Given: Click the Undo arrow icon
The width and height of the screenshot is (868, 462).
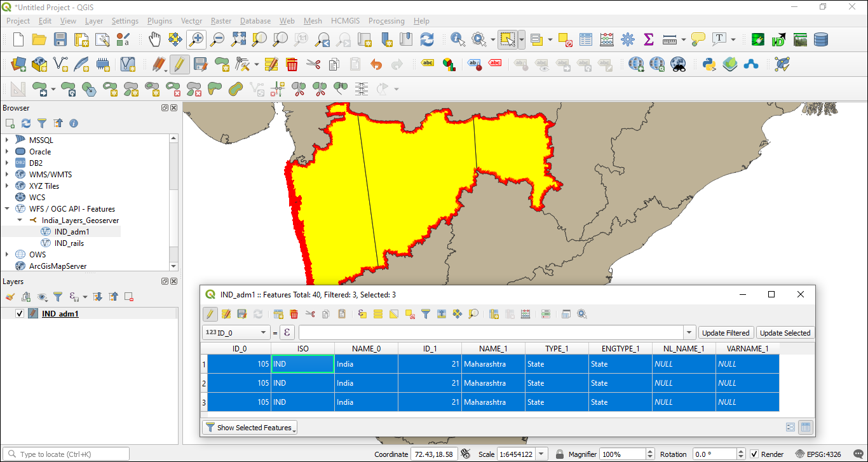Looking at the screenshot, I should [x=376, y=64].
